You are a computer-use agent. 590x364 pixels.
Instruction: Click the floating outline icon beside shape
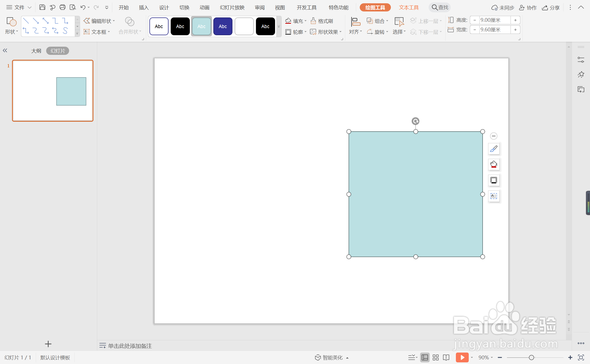(x=494, y=180)
